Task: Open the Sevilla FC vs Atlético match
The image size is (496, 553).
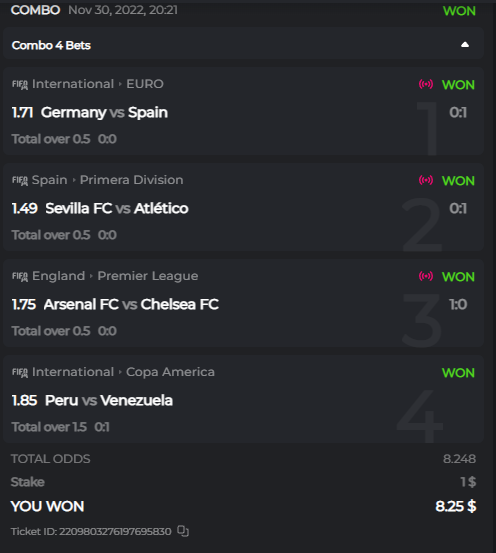Action: click(x=117, y=208)
